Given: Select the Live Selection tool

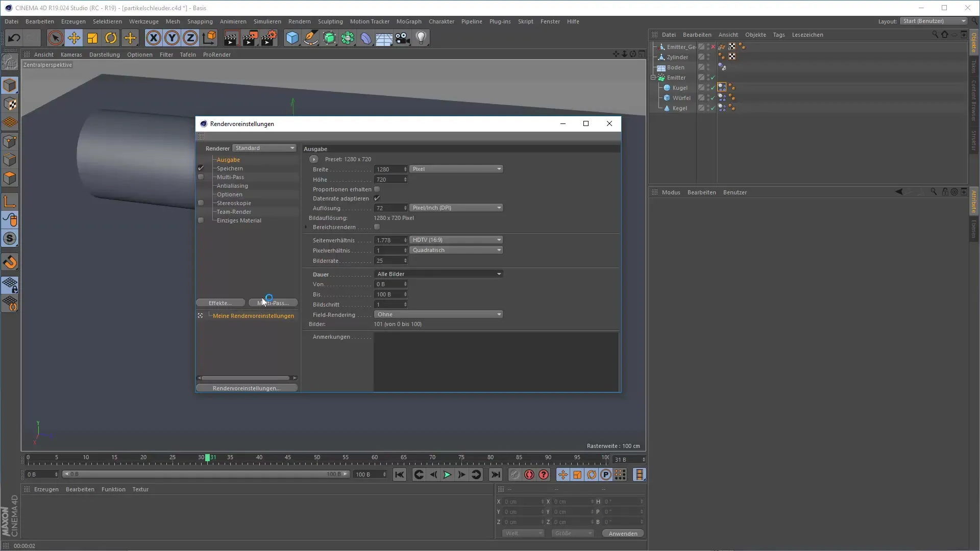Looking at the screenshot, I should pos(55,38).
